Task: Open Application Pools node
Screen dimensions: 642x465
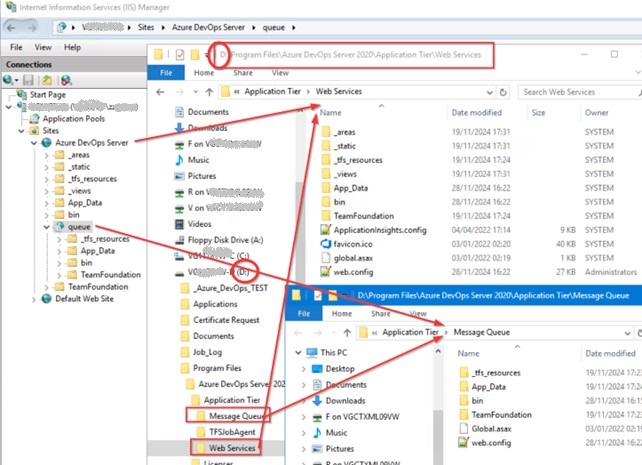Action: (69, 118)
